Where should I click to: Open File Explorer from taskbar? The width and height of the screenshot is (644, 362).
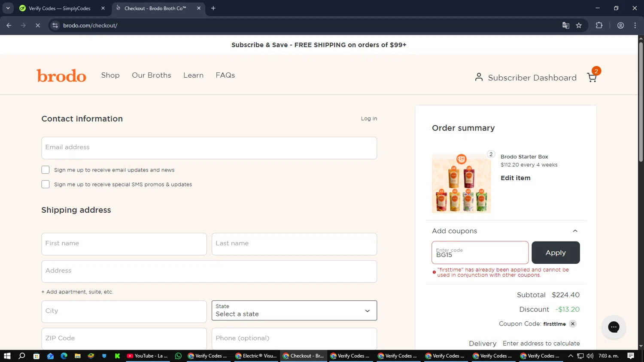click(78, 356)
